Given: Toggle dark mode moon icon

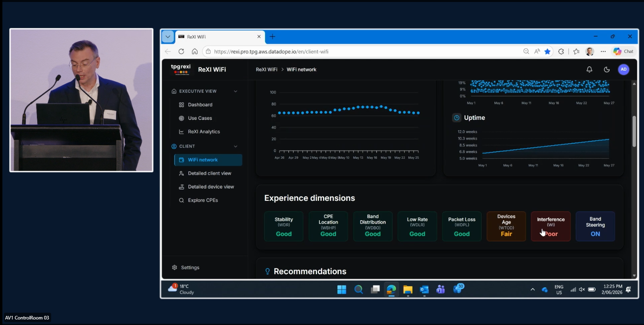Looking at the screenshot, I should [607, 69].
